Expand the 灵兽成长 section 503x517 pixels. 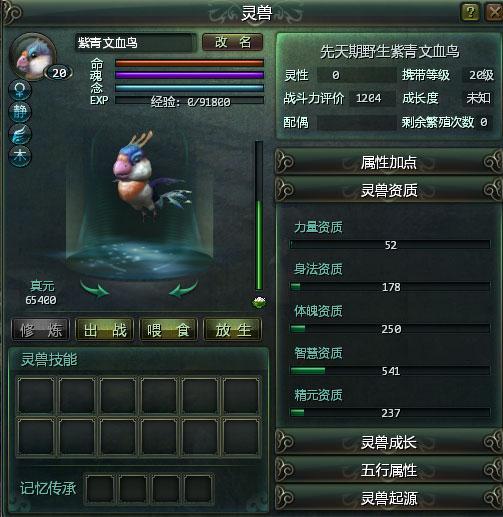(x=388, y=442)
